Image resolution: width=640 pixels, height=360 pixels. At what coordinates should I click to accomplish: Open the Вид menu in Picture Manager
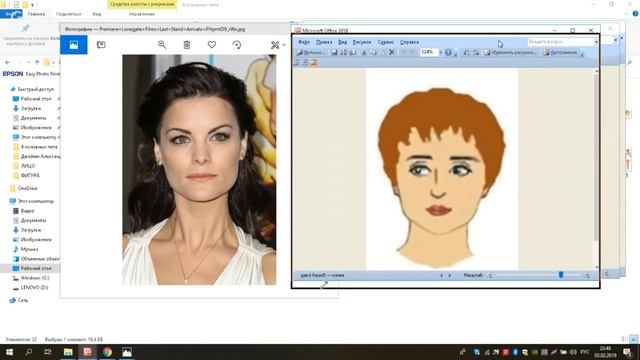point(342,42)
